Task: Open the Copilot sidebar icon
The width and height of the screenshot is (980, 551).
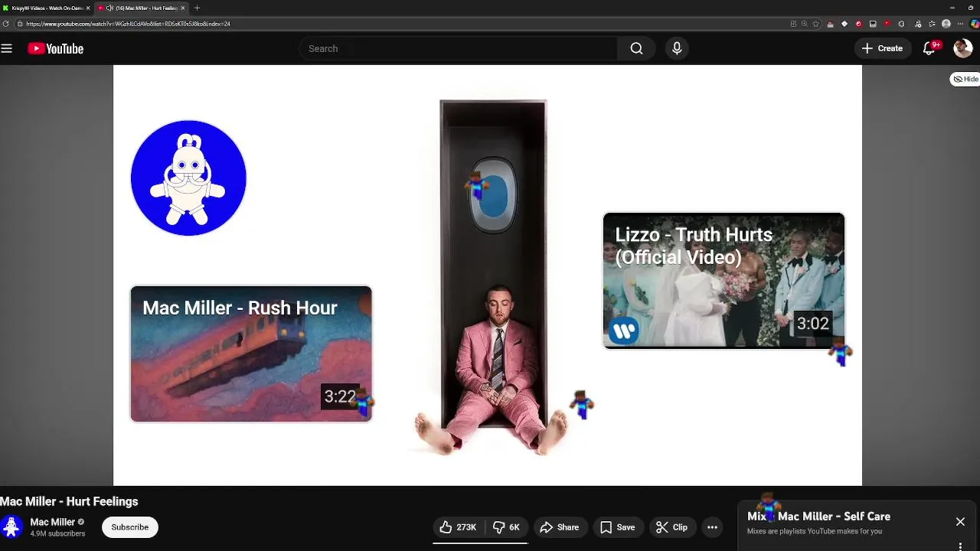Action: click(974, 24)
